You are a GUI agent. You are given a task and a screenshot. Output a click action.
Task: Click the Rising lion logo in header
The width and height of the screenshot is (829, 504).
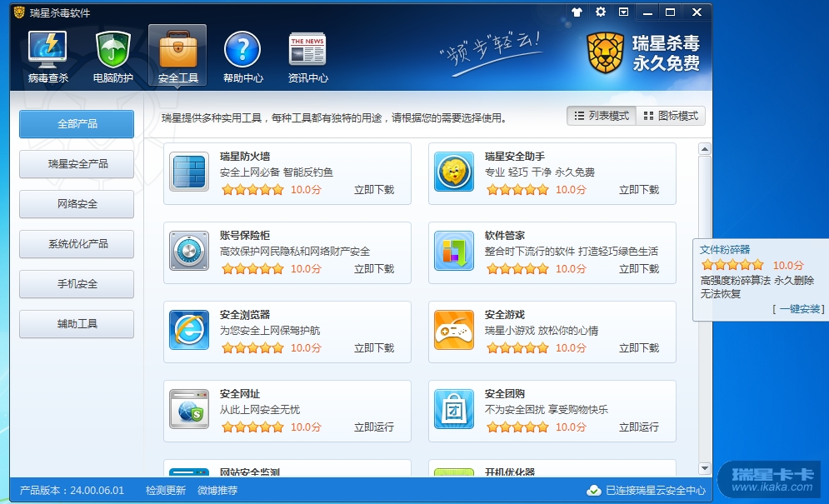point(606,52)
